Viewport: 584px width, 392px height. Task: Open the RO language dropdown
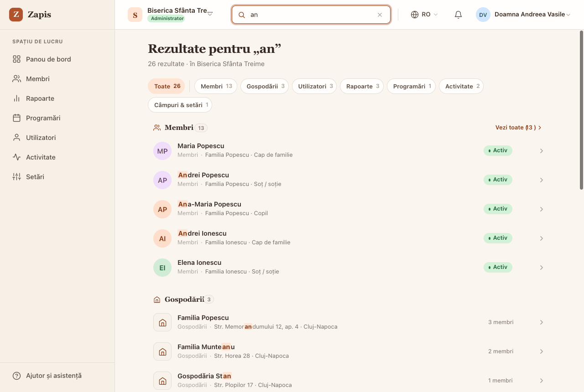[x=424, y=15]
